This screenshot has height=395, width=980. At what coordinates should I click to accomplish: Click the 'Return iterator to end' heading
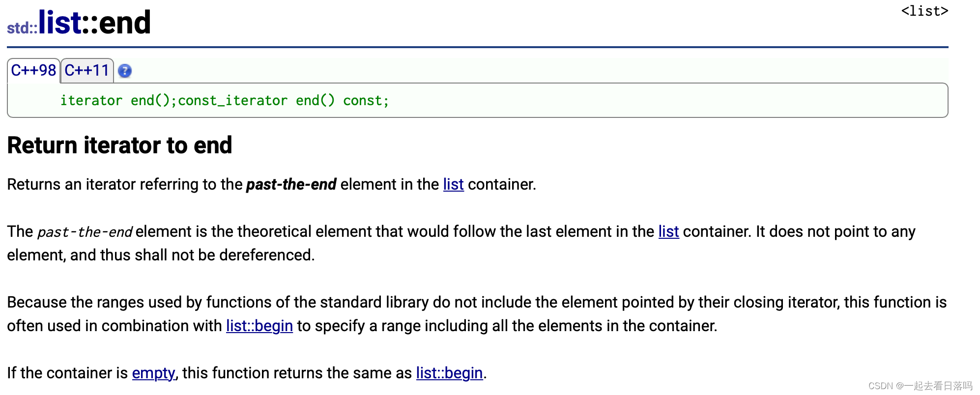pyautogui.click(x=119, y=145)
